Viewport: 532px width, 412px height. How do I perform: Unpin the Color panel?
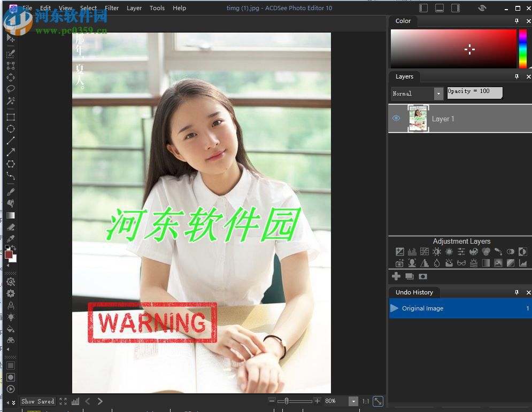[x=517, y=21]
